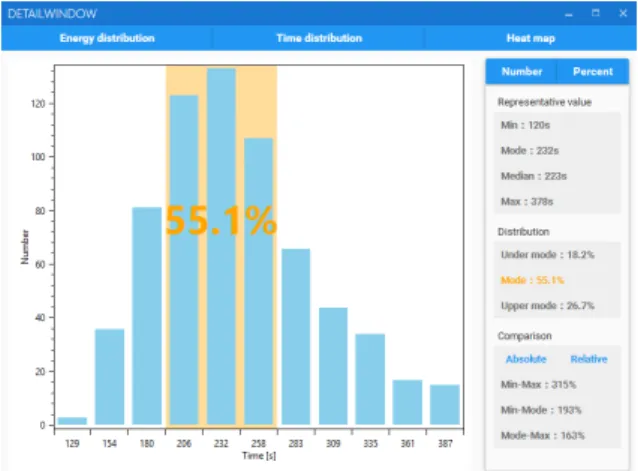Select the bar at 283 seconds

click(296, 337)
